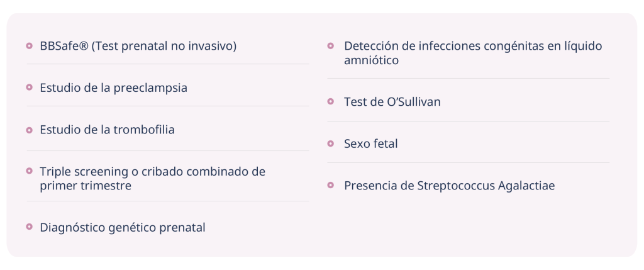Viewport: 644px width, 270px height.
Task: Open BBSafe® (Test prenatal no invasivo)
Action: pos(138,46)
